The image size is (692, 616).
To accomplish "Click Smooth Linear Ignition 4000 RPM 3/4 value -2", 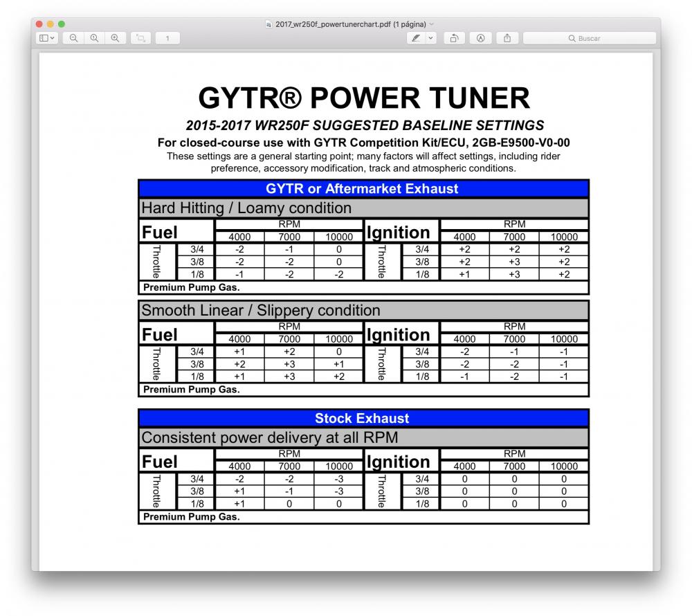I will tap(464, 352).
